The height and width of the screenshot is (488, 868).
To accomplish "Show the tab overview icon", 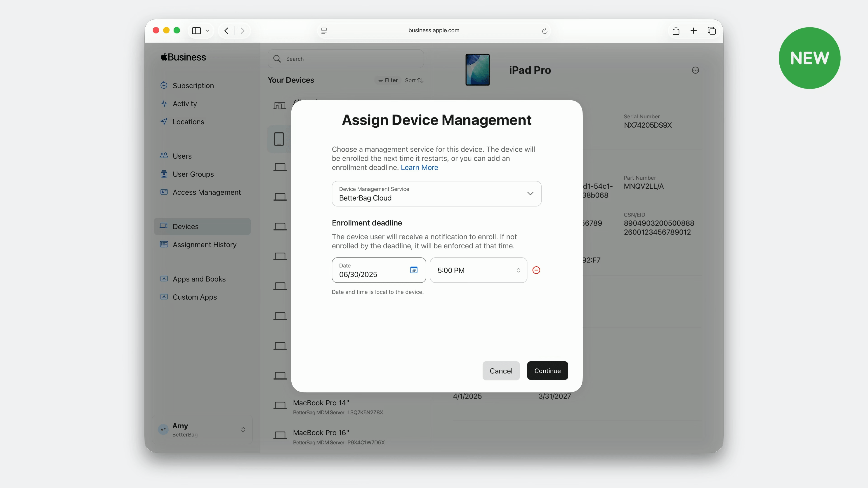I will [x=712, y=31].
